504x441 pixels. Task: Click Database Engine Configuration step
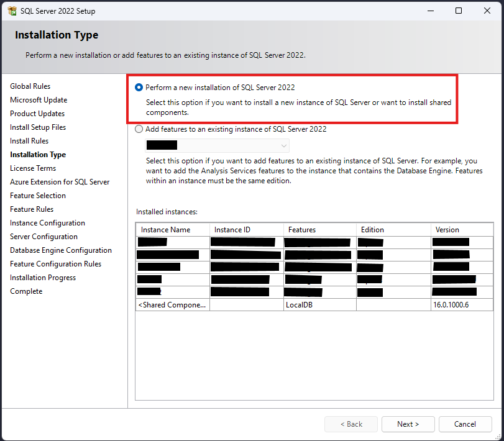61,250
